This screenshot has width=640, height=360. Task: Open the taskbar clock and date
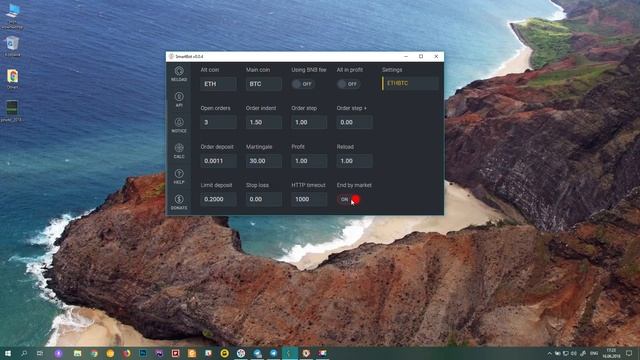pos(611,353)
